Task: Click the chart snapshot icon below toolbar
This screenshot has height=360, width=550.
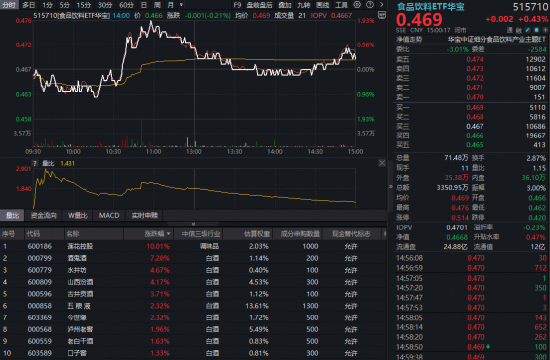Action: [x=382, y=15]
